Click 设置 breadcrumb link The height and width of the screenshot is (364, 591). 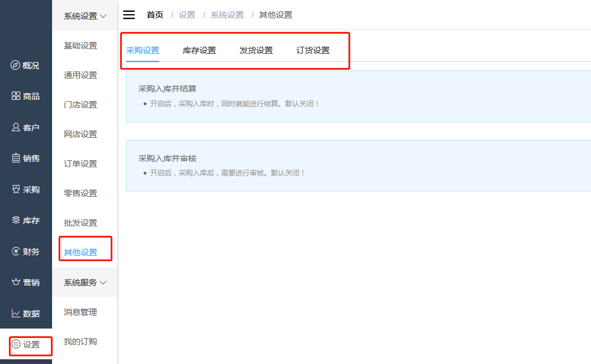coord(187,15)
